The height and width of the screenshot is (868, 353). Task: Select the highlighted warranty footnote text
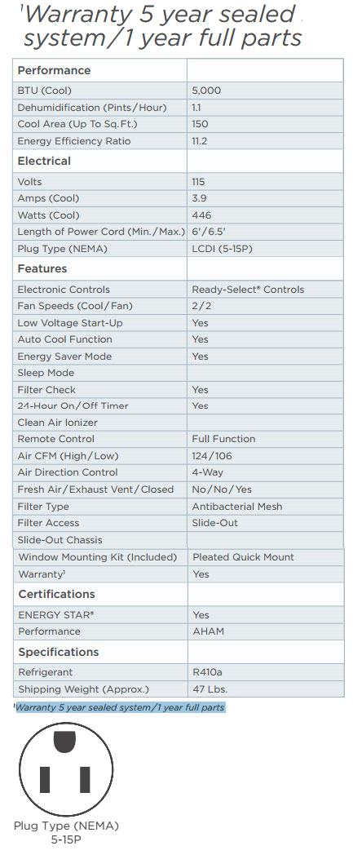pyautogui.click(x=120, y=707)
